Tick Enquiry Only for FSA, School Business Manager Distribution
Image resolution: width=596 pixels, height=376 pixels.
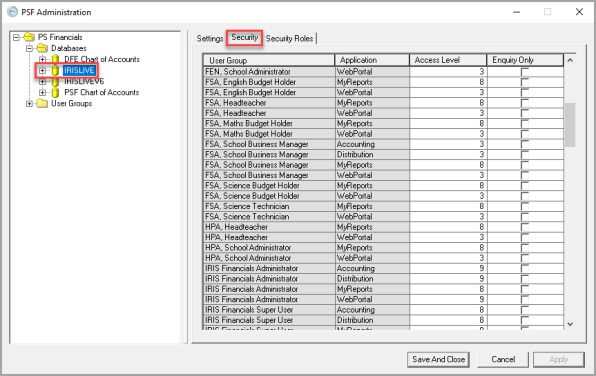pyautogui.click(x=525, y=155)
